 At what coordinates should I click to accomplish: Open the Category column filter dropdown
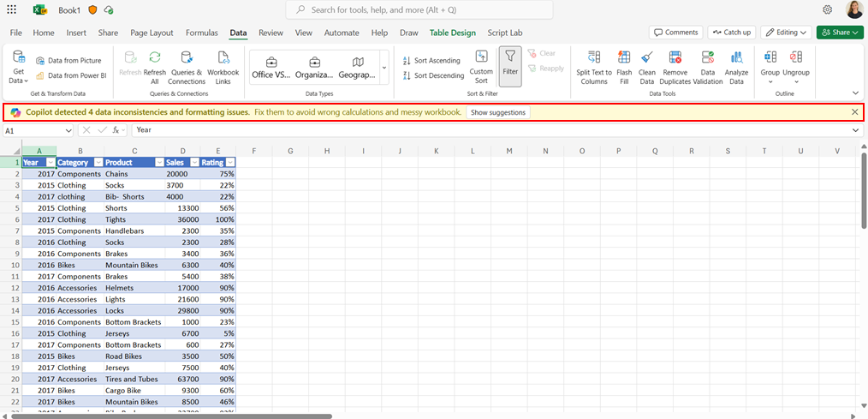[98, 163]
